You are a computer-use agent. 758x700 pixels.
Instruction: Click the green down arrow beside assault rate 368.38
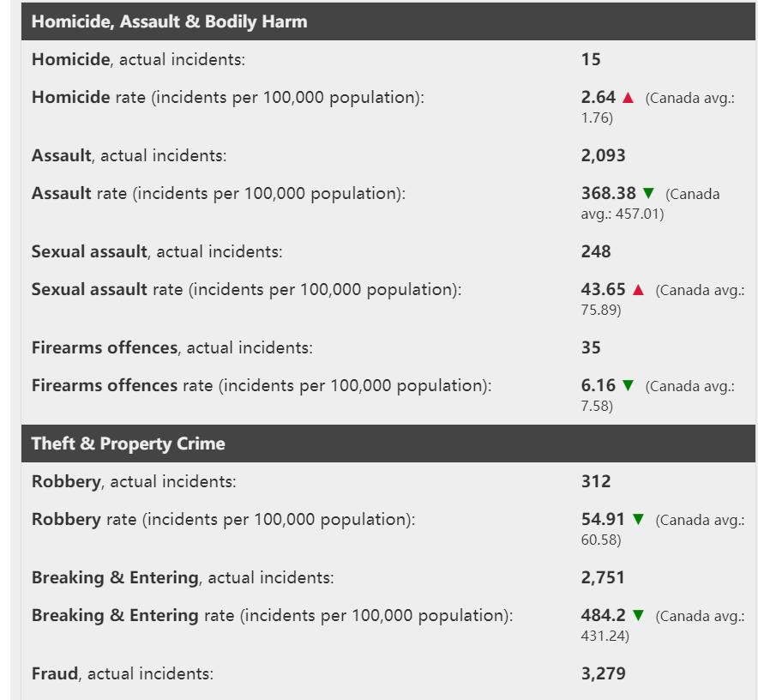(648, 194)
